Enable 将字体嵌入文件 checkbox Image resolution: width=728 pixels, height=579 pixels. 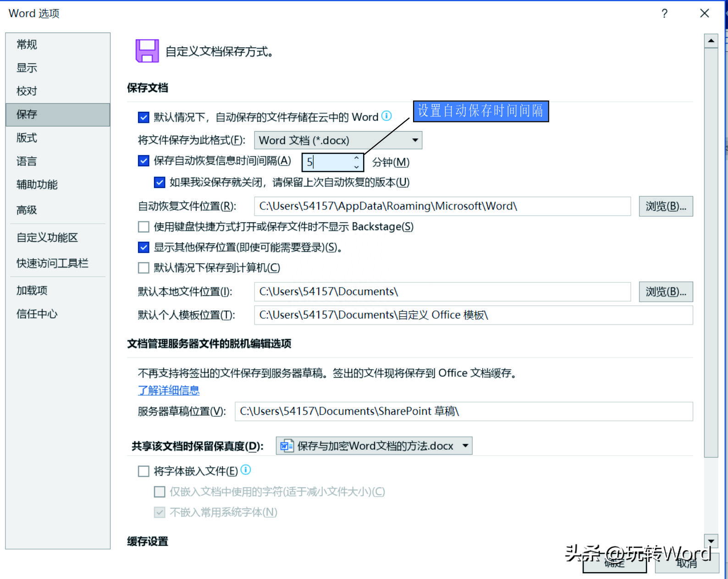[x=143, y=471]
